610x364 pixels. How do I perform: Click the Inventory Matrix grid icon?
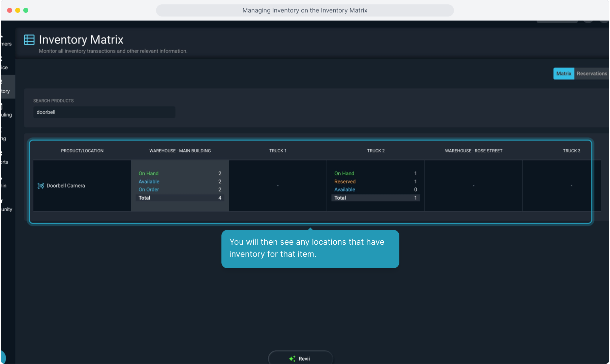pyautogui.click(x=29, y=40)
